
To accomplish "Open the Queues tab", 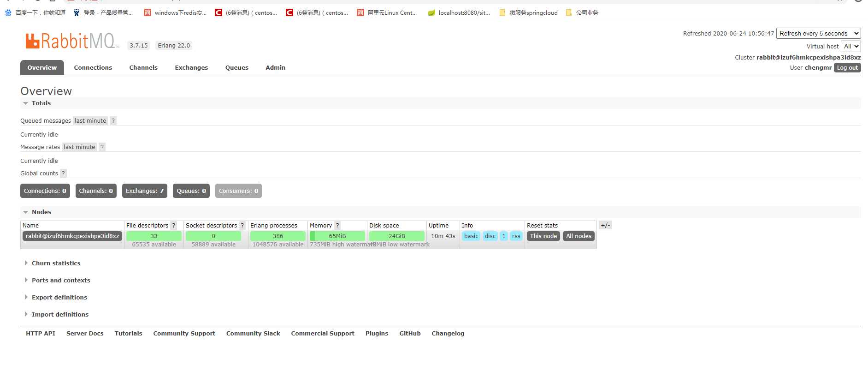I will (x=237, y=68).
